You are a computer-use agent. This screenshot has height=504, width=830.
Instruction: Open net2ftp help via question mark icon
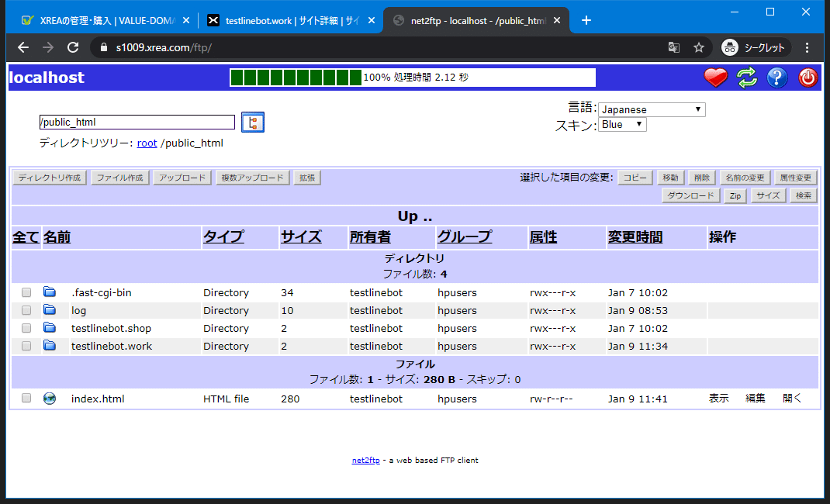776,78
